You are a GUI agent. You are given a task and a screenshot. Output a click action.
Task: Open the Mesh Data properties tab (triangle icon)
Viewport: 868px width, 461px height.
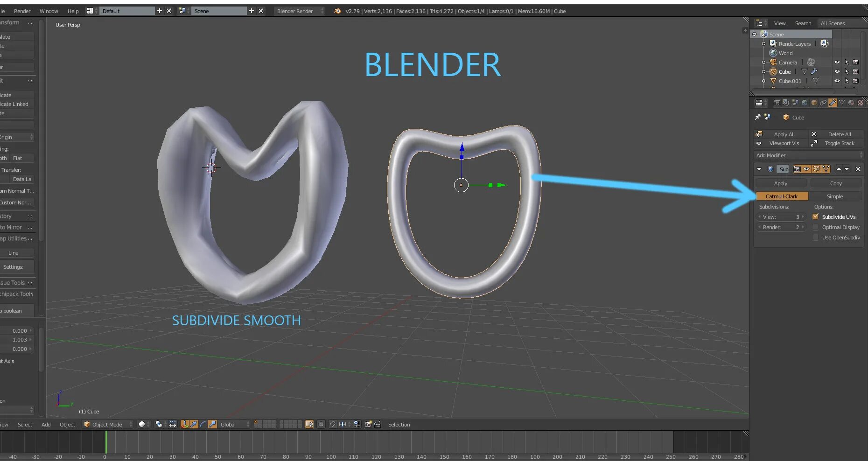(842, 103)
